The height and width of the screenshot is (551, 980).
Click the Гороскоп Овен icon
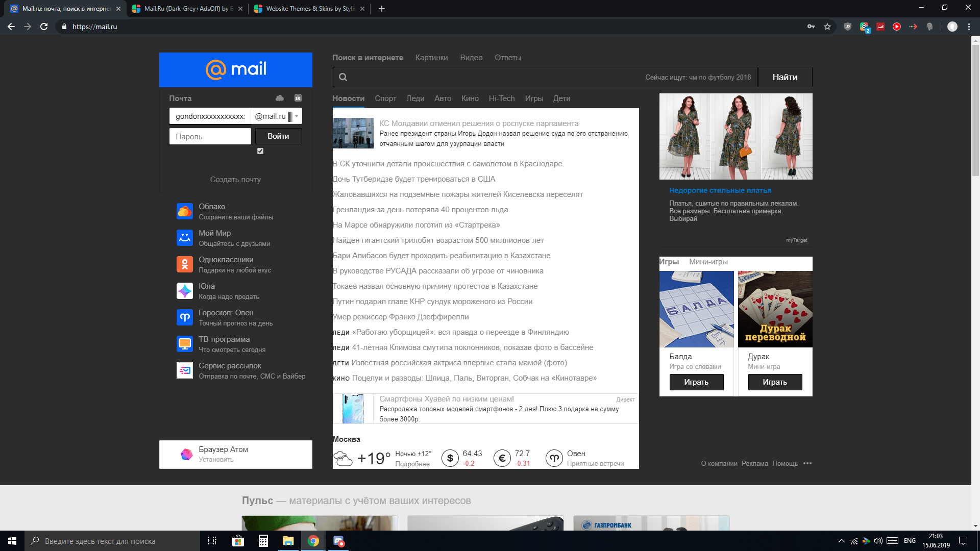[x=185, y=317]
